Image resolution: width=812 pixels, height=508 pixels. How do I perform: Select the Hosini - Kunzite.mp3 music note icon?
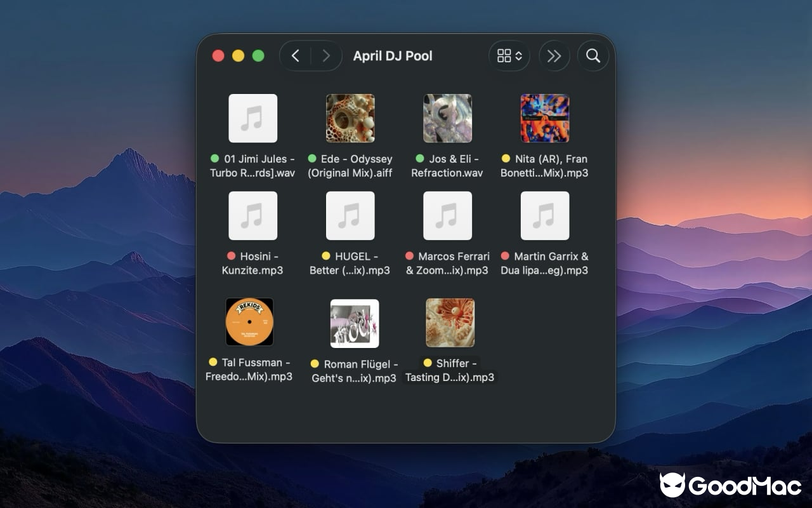pyautogui.click(x=253, y=215)
